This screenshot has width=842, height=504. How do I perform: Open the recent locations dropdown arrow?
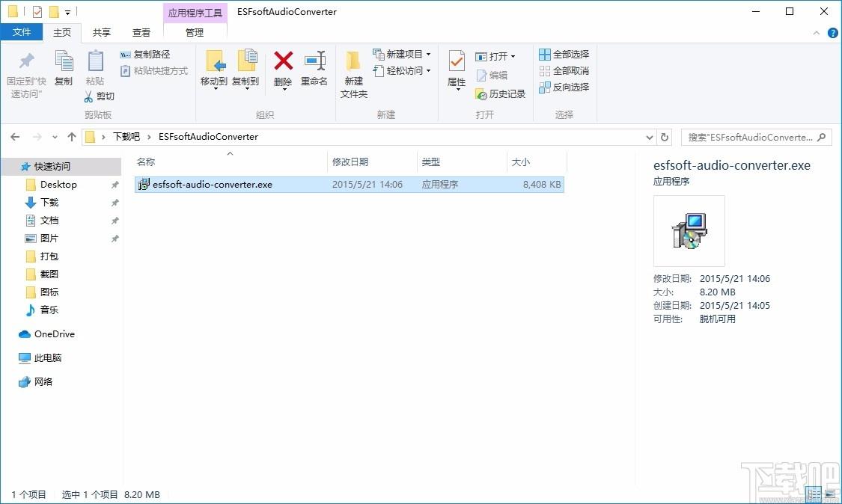[x=55, y=138]
